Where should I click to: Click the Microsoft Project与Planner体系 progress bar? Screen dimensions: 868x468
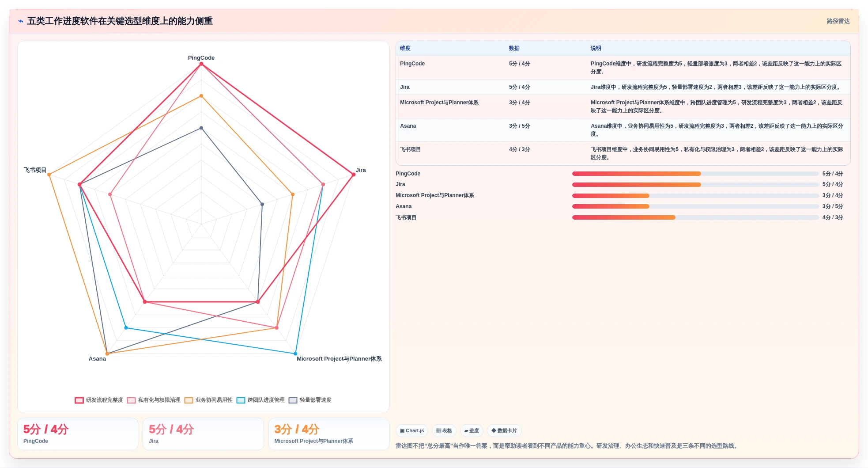pos(695,196)
